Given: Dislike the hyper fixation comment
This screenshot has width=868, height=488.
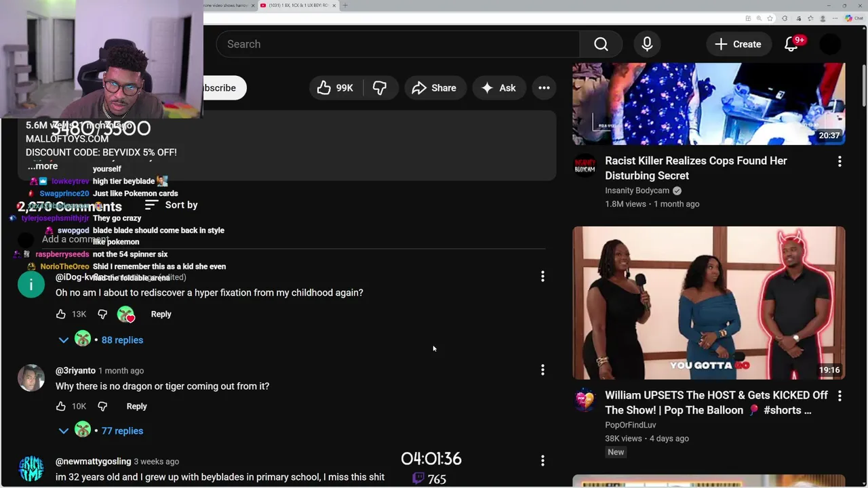Looking at the screenshot, I should point(102,314).
